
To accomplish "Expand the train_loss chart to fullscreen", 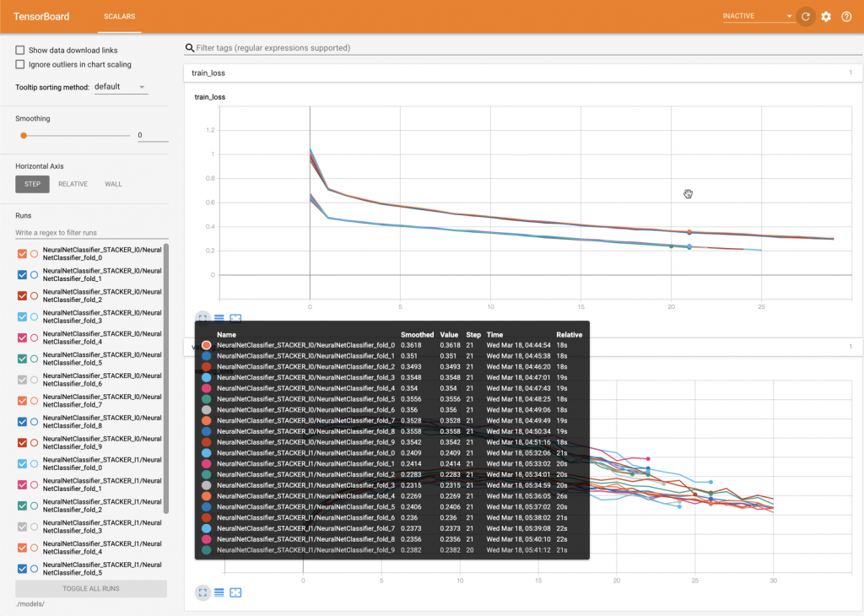I will click(x=202, y=318).
